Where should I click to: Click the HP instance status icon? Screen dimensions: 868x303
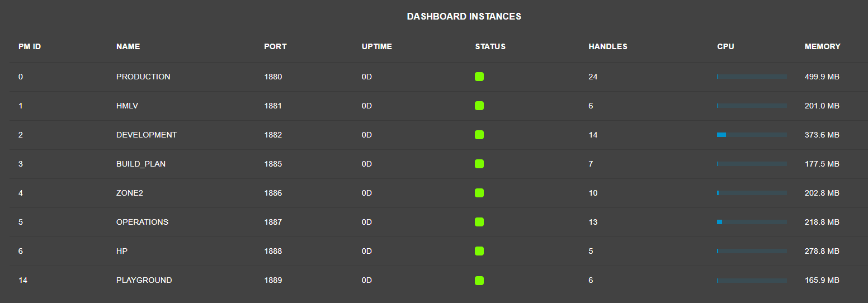tap(479, 251)
